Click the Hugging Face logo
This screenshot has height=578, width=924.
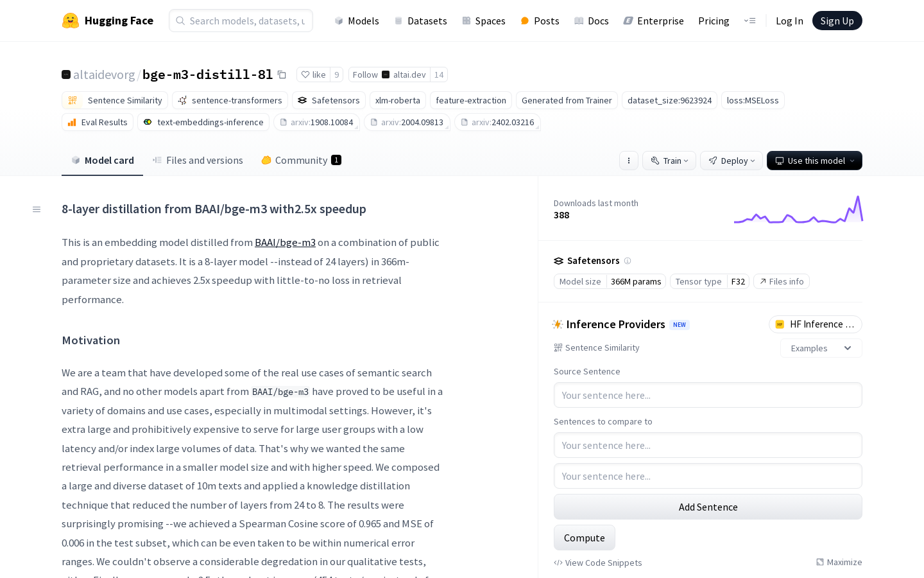(x=108, y=21)
